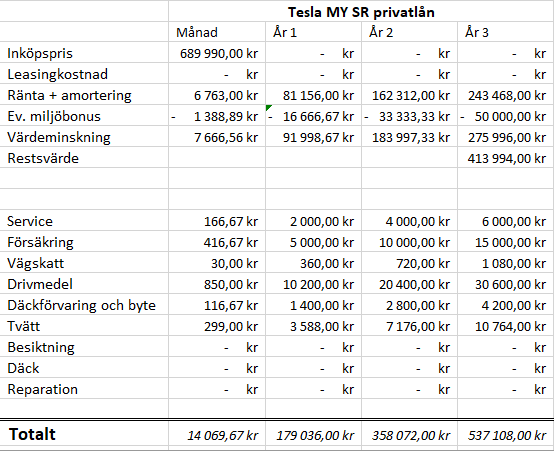Select the 'Service' row label
The height and width of the screenshot is (451, 554).
[x=84, y=221]
